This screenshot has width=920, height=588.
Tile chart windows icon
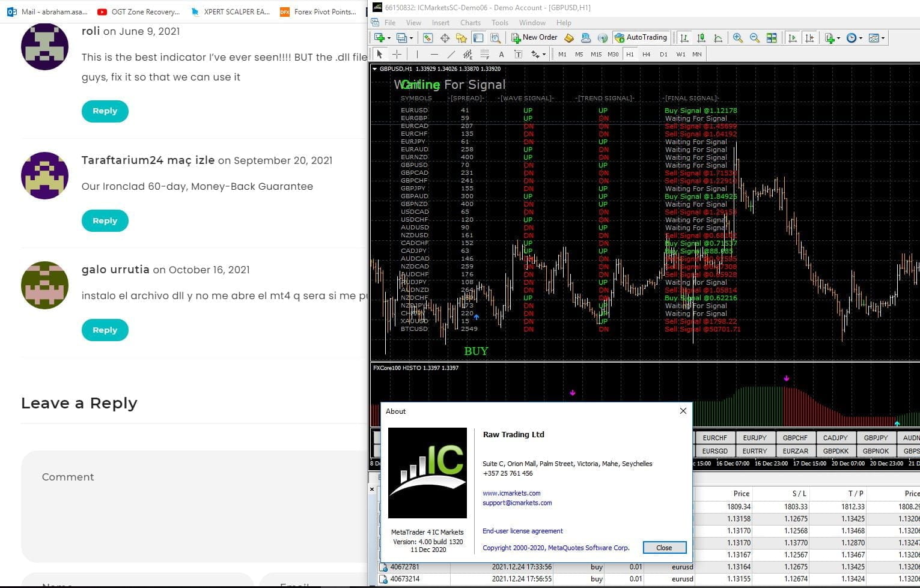click(x=772, y=38)
